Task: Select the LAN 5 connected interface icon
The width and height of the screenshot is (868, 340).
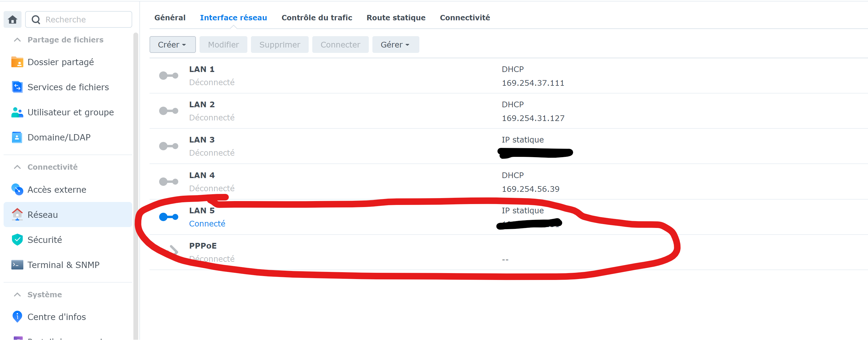Action: [x=168, y=217]
